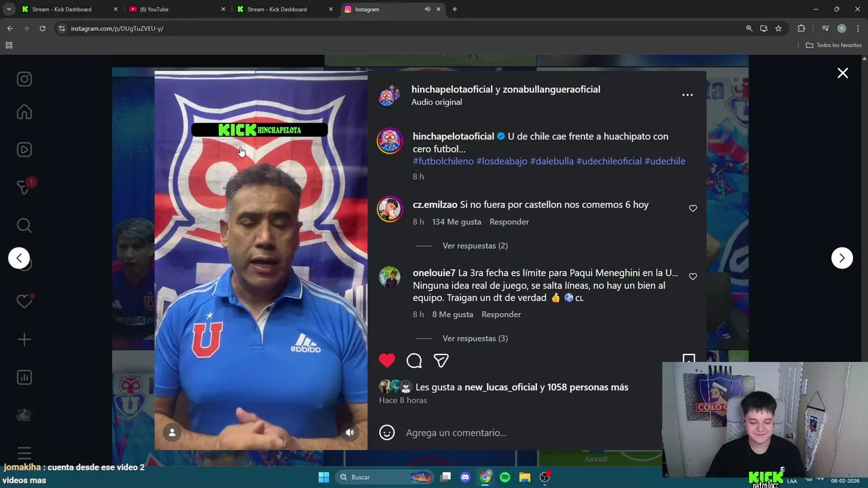Open Chrome extensions puzzle icon
This screenshot has width=868, height=488.
pos(801,28)
